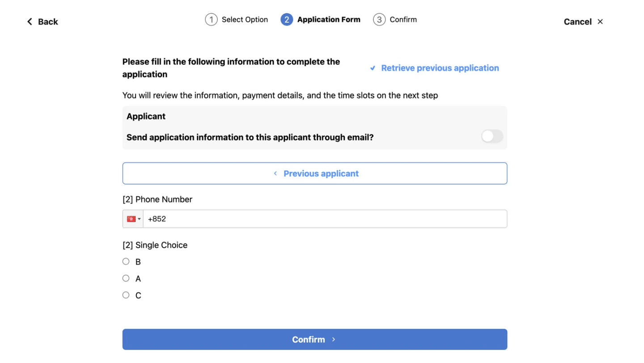This screenshot has height=363, width=644.
Task: Select radio option C
Action: [x=126, y=295]
